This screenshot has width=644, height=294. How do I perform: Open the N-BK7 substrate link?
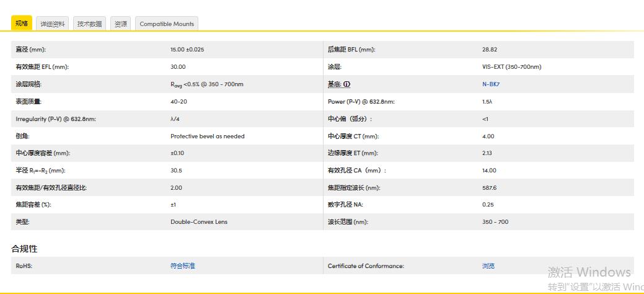click(x=490, y=84)
